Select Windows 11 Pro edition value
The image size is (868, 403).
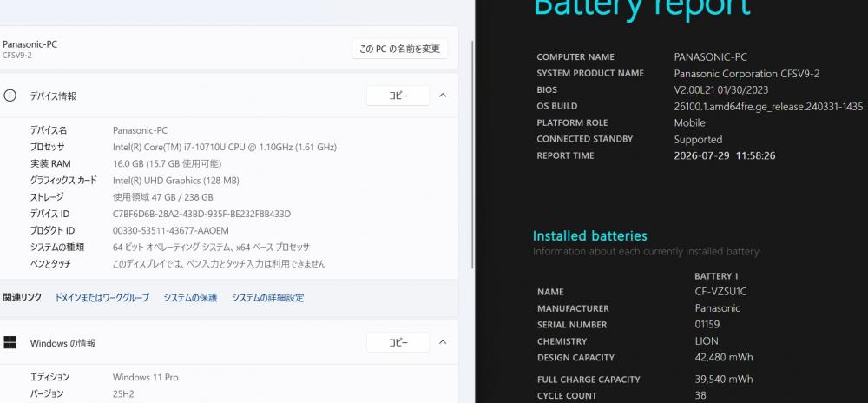pos(146,378)
